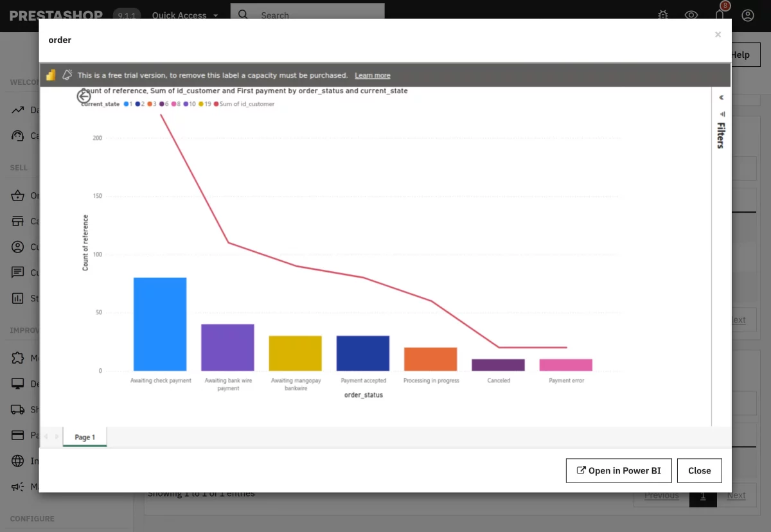Viewport: 771px width, 532px height.
Task: Click the Catalog store icon in the sidebar
Action: [18, 221]
